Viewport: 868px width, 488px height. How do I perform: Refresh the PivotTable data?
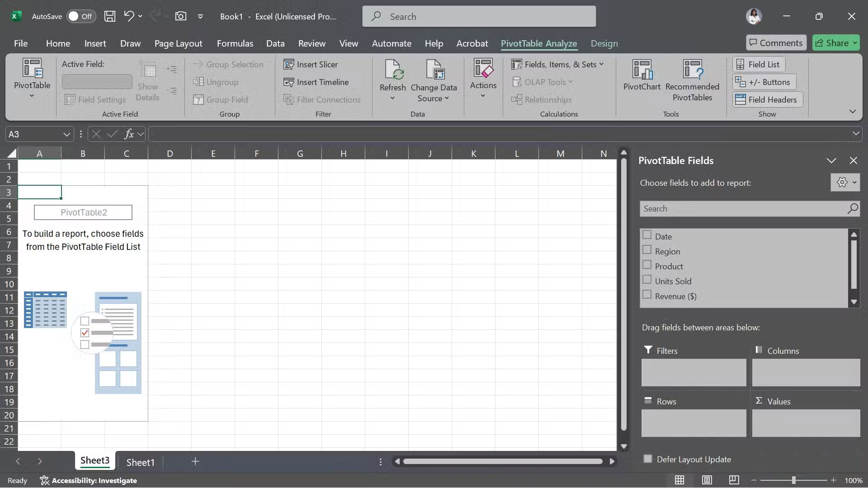392,77
